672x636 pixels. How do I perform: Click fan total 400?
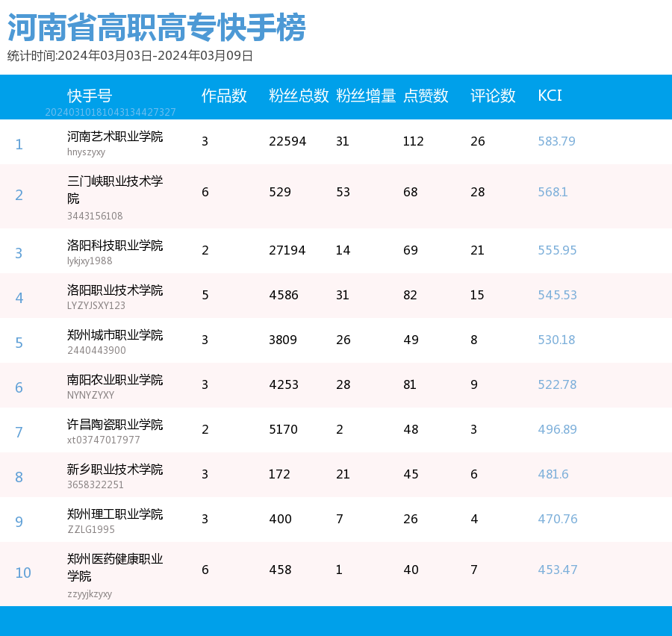tap(280, 519)
